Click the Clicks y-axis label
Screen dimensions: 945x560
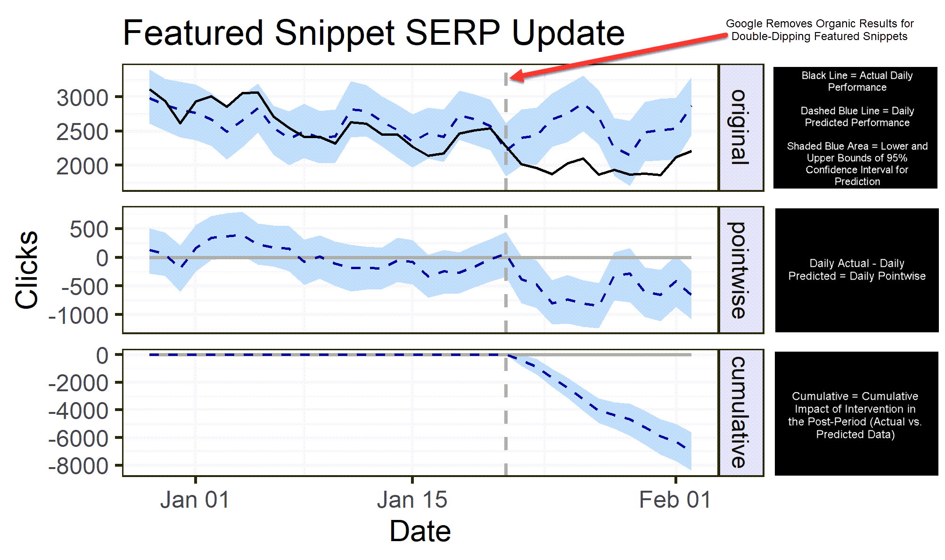tap(20, 280)
